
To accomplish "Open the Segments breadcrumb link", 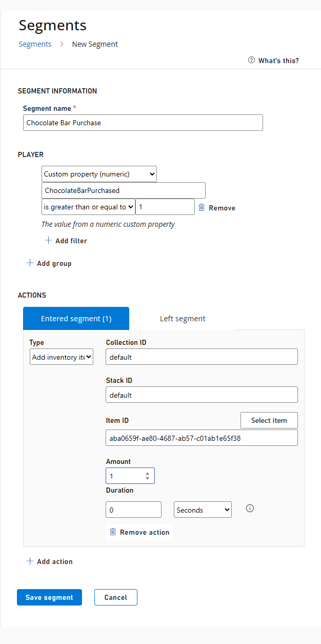I will click(x=35, y=44).
